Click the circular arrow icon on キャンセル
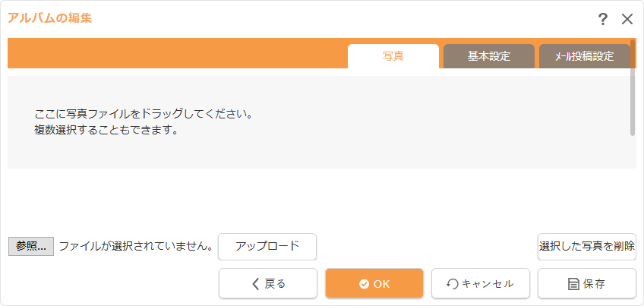 (453, 284)
